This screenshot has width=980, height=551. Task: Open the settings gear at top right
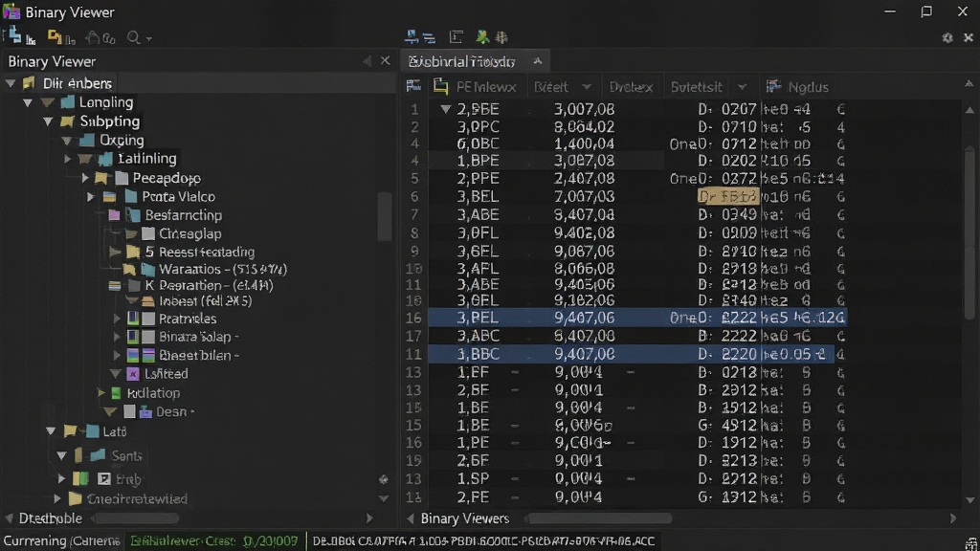pos(947,38)
